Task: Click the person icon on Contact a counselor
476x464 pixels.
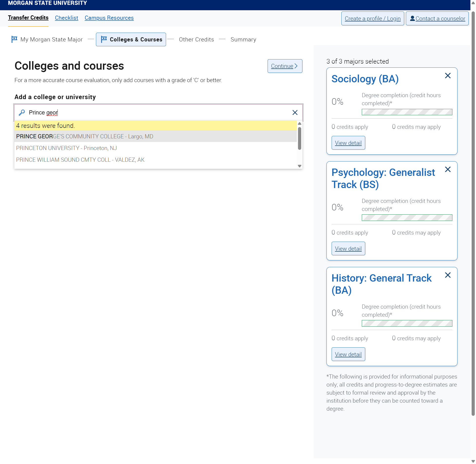Action: pos(412,19)
